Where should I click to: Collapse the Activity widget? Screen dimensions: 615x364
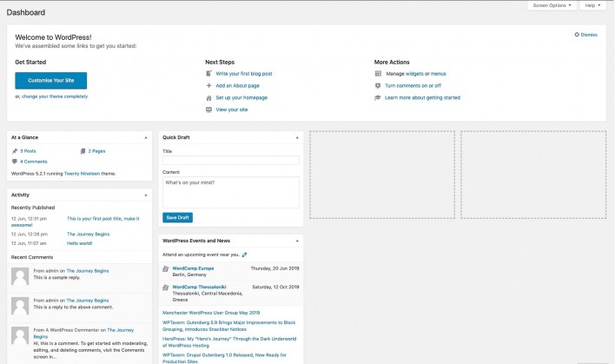pos(146,195)
